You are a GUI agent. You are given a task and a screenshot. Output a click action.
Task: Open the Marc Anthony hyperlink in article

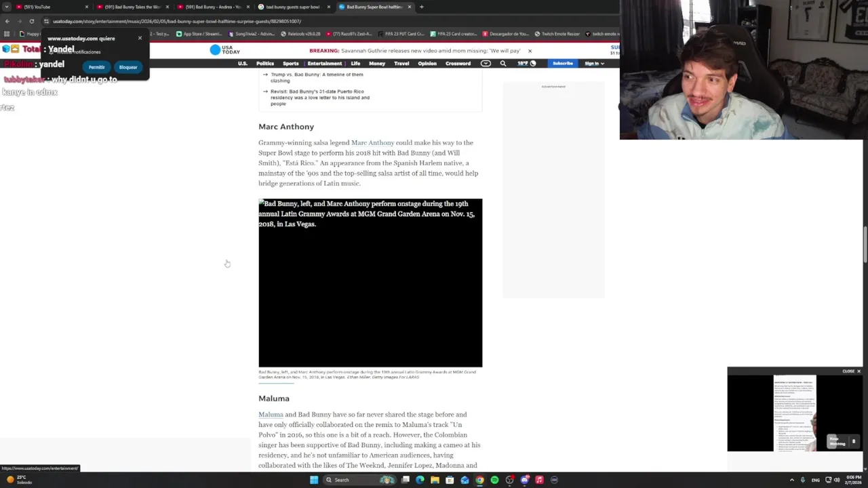pyautogui.click(x=372, y=143)
